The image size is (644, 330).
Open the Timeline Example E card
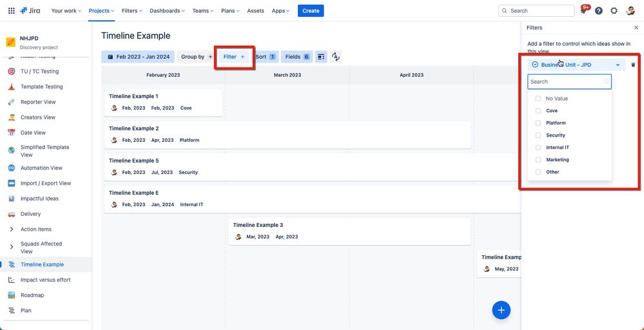pyautogui.click(x=313, y=199)
